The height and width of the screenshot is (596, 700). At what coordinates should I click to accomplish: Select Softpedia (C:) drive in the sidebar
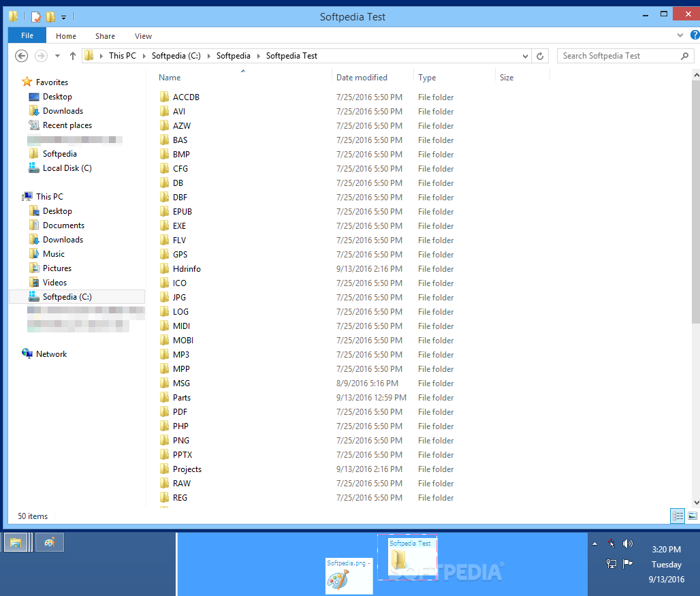click(x=77, y=297)
